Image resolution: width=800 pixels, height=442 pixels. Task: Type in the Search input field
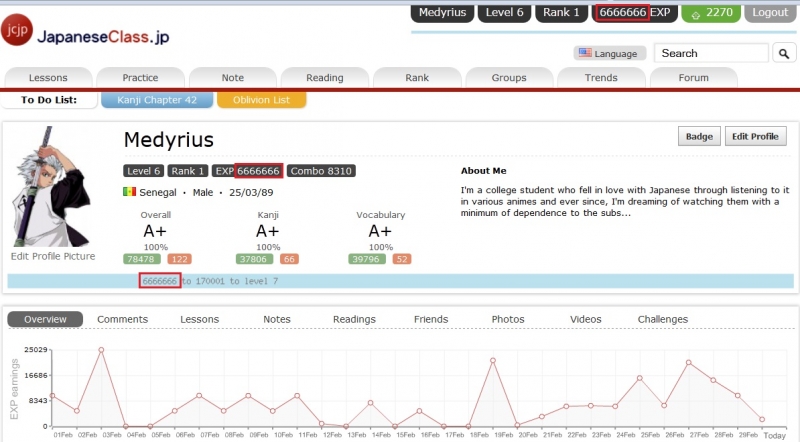coord(710,53)
